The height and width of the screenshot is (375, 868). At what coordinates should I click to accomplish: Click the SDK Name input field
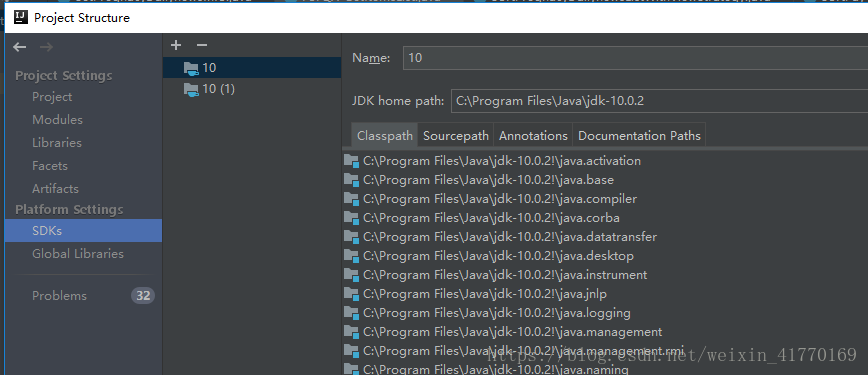click(x=636, y=58)
